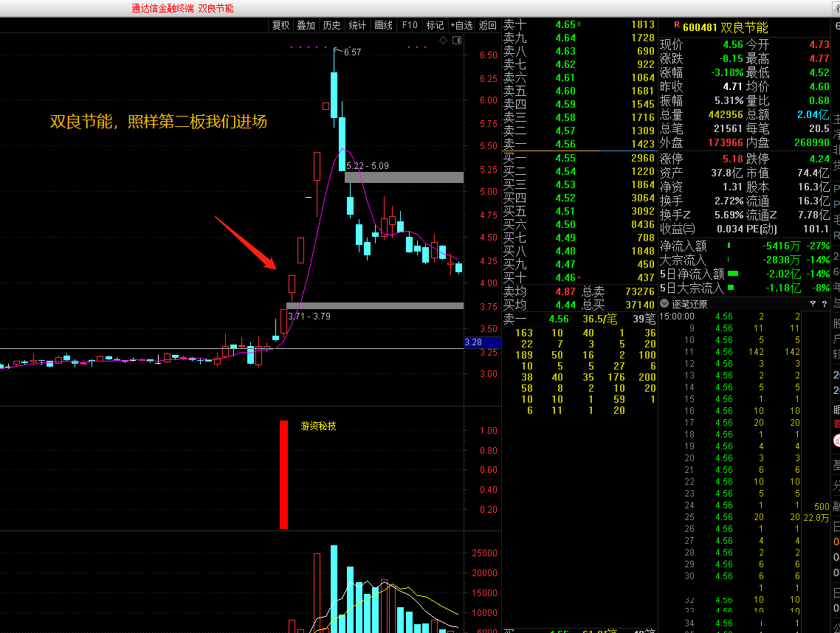This screenshot has height=633, width=840.
Task: Open the F10 company info
Action: pos(409,25)
